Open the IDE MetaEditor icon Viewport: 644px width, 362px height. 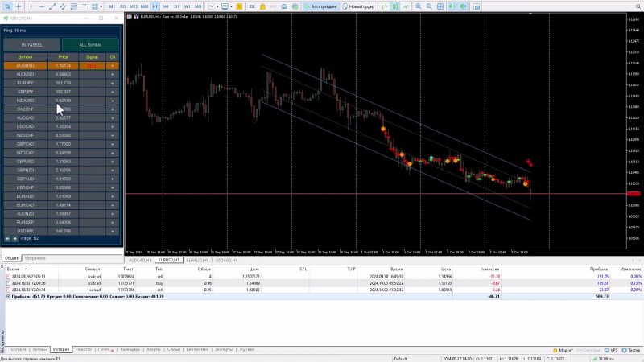coord(252,6)
